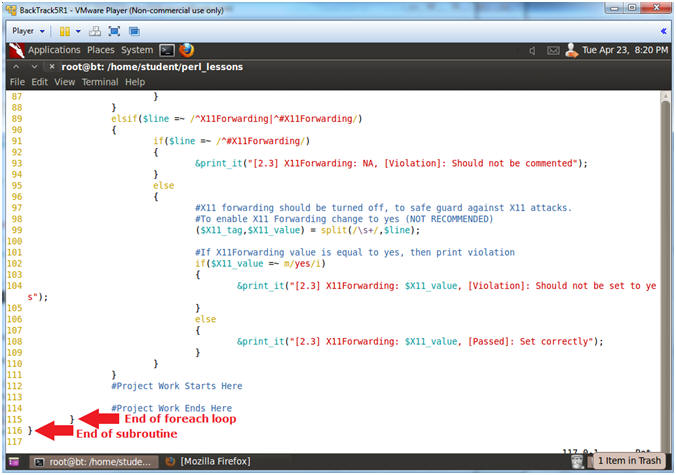The height and width of the screenshot is (475, 676).
Task: Open the Places menu
Action: pyautogui.click(x=101, y=50)
